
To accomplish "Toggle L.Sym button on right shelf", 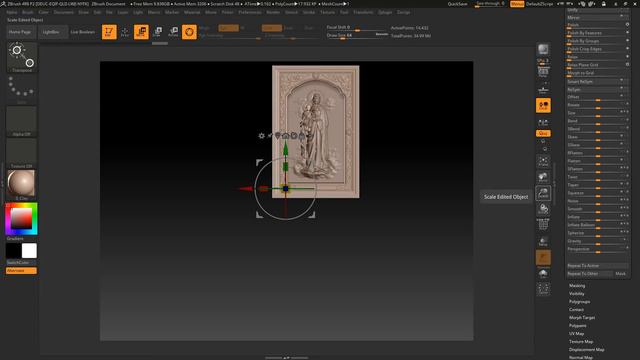I will pos(543,122).
